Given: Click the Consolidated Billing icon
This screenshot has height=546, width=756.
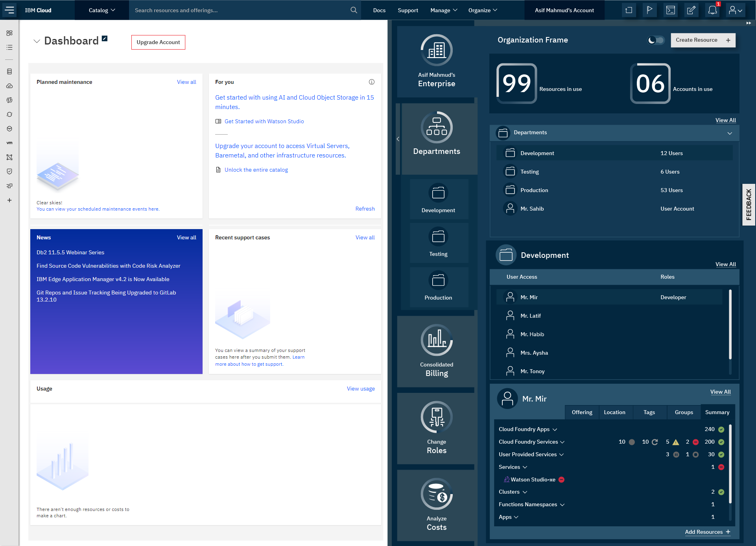Looking at the screenshot, I should (437, 340).
